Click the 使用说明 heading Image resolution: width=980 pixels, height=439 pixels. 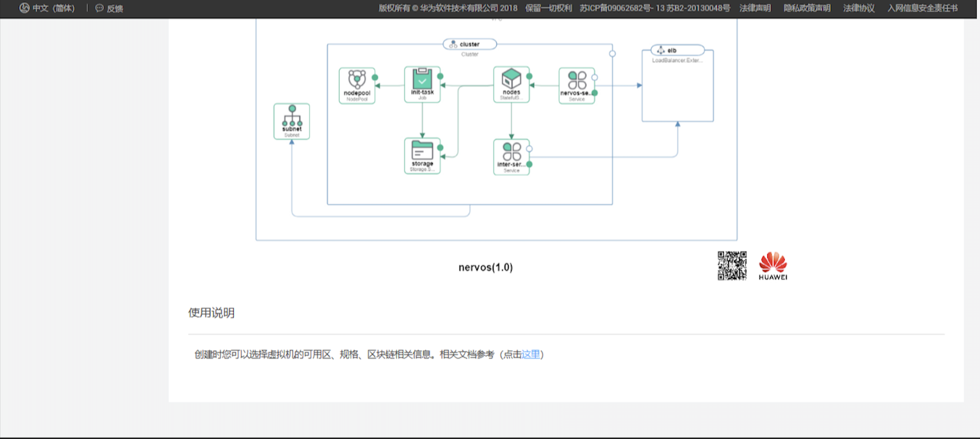[x=211, y=312]
